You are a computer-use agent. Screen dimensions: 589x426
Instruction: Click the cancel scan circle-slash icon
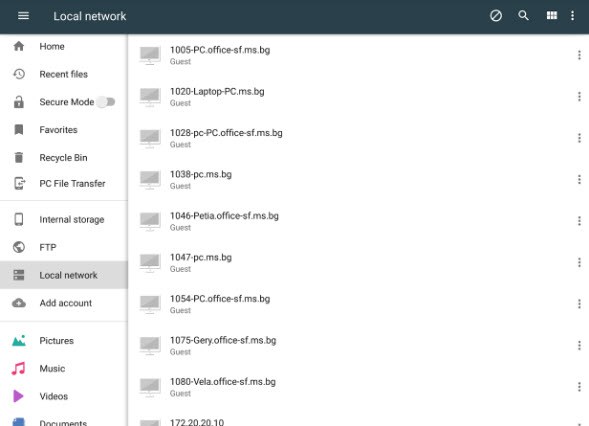coord(495,16)
